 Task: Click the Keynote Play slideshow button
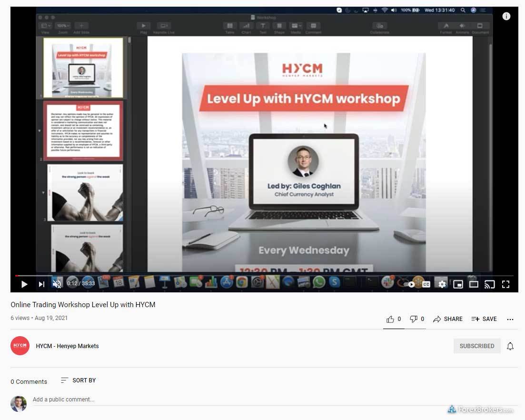click(x=143, y=26)
